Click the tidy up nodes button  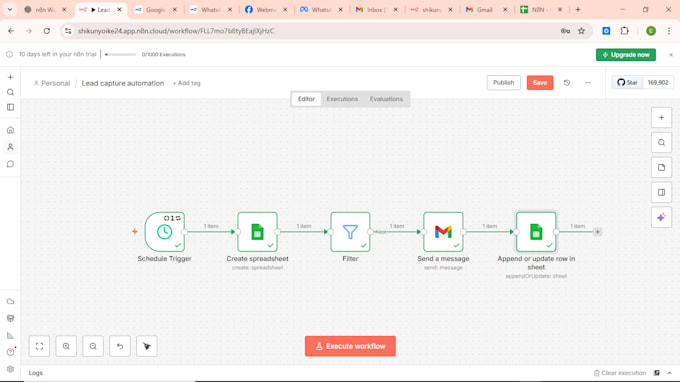147,346
